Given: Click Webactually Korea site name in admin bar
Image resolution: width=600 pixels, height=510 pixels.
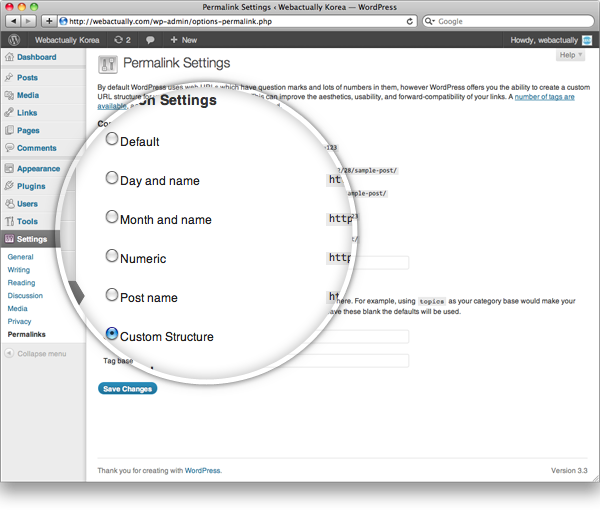Looking at the screenshot, I should 67,40.
